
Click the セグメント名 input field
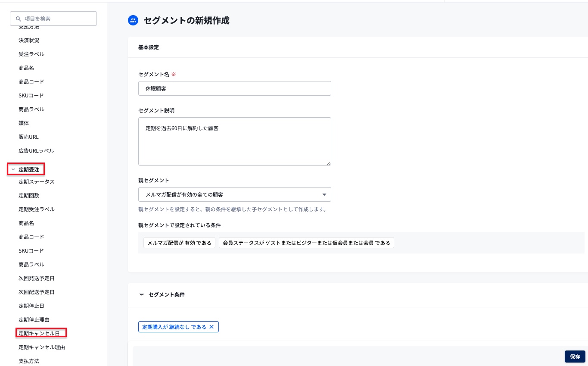(x=235, y=88)
